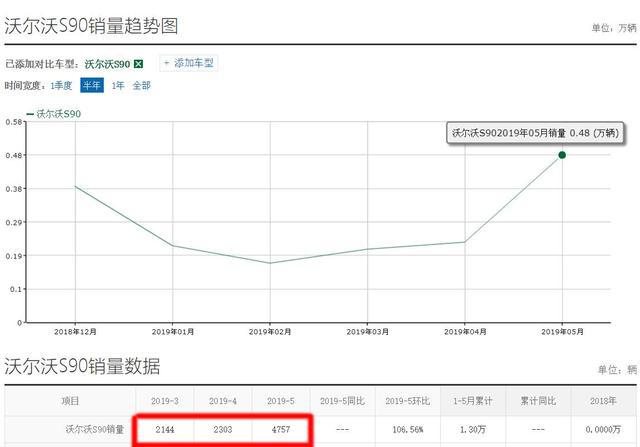The image size is (640, 447).
Task: Switch time range to 1年
Action: pos(118,86)
